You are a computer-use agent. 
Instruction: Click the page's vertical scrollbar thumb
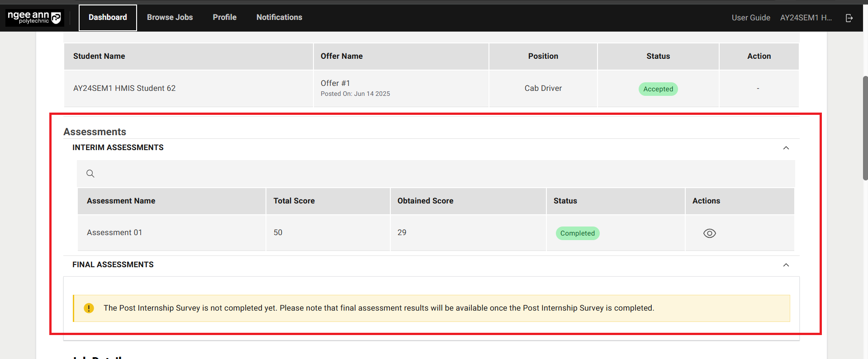[x=865, y=128]
